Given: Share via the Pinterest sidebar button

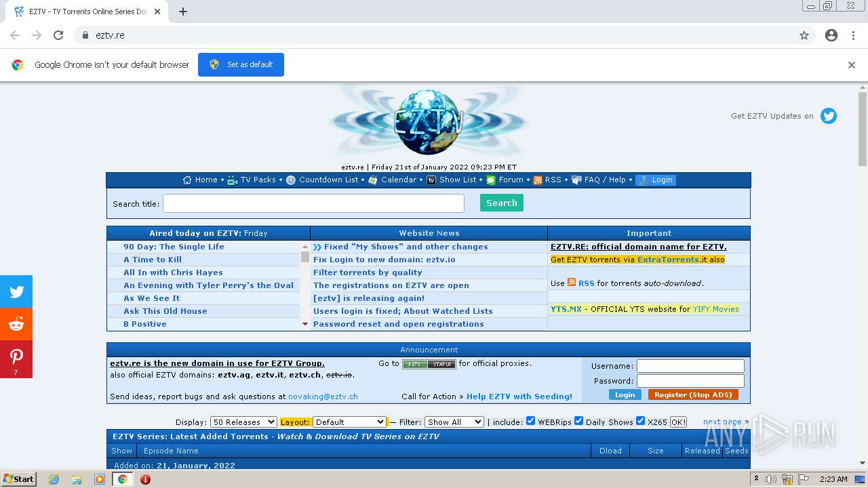Looking at the screenshot, I should 16,359.
